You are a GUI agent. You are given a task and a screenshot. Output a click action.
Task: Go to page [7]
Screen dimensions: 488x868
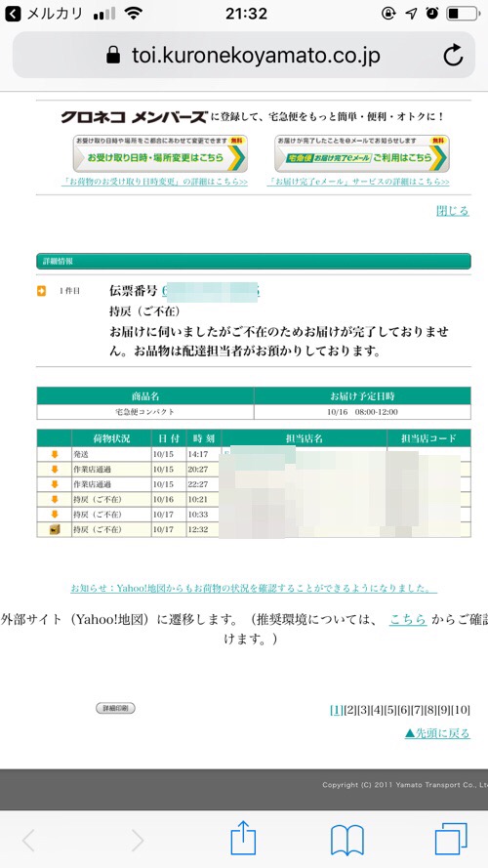tap(417, 710)
